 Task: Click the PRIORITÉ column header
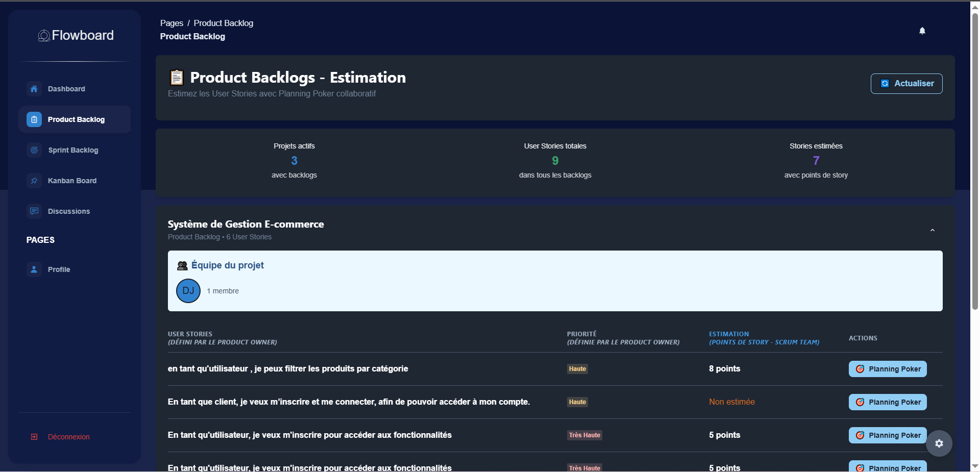pos(623,338)
